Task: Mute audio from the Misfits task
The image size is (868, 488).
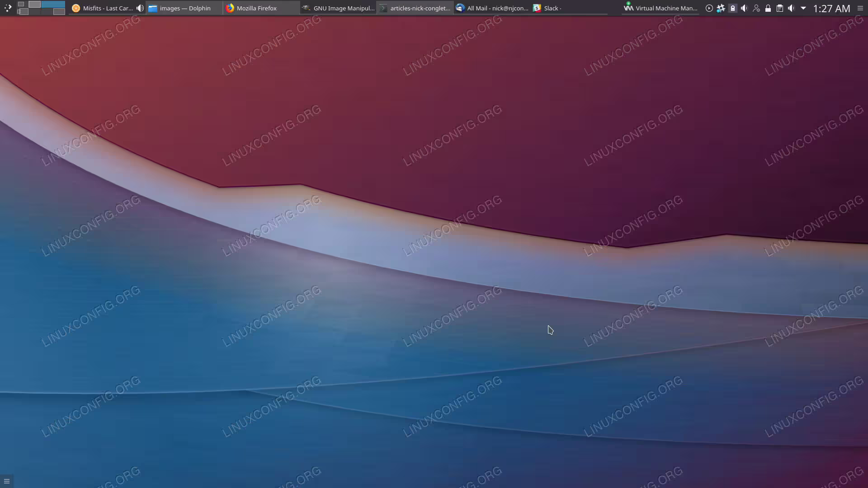Action: point(140,8)
